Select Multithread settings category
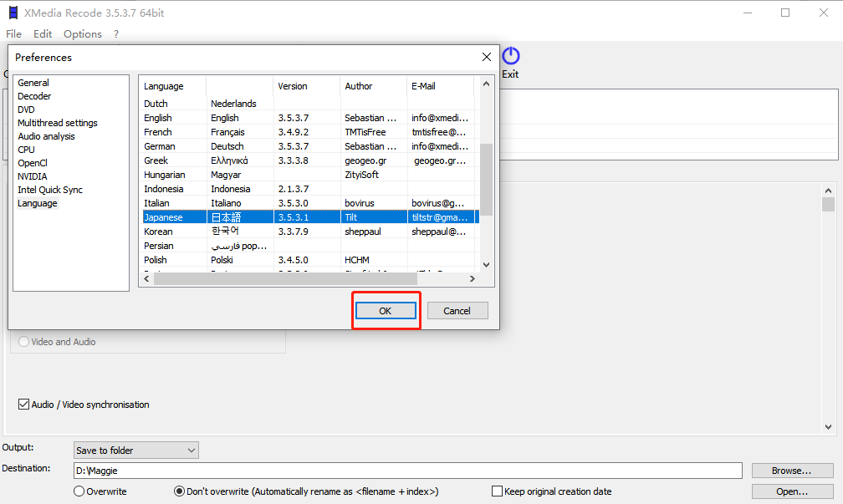The width and height of the screenshot is (843, 504). click(x=58, y=123)
